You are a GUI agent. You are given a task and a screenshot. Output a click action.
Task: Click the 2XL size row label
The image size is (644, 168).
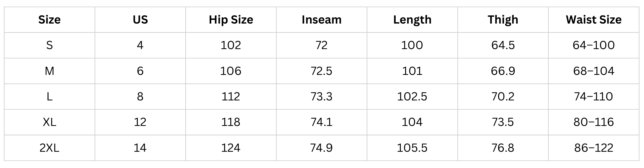[49, 148]
